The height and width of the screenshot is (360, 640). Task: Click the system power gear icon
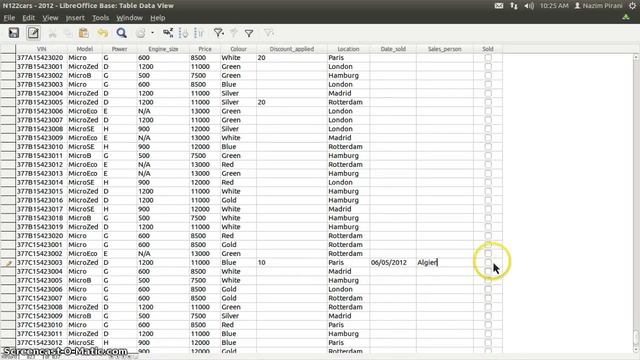click(633, 6)
